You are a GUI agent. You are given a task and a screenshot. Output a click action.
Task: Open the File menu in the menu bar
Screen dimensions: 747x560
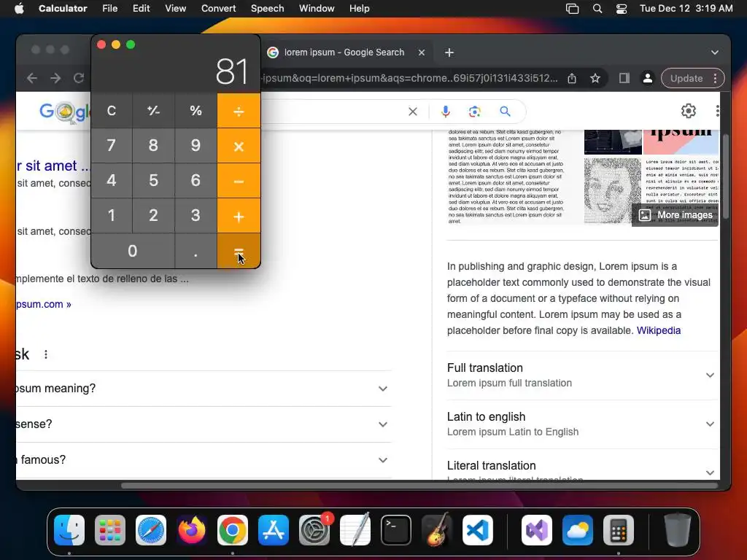coord(110,9)
